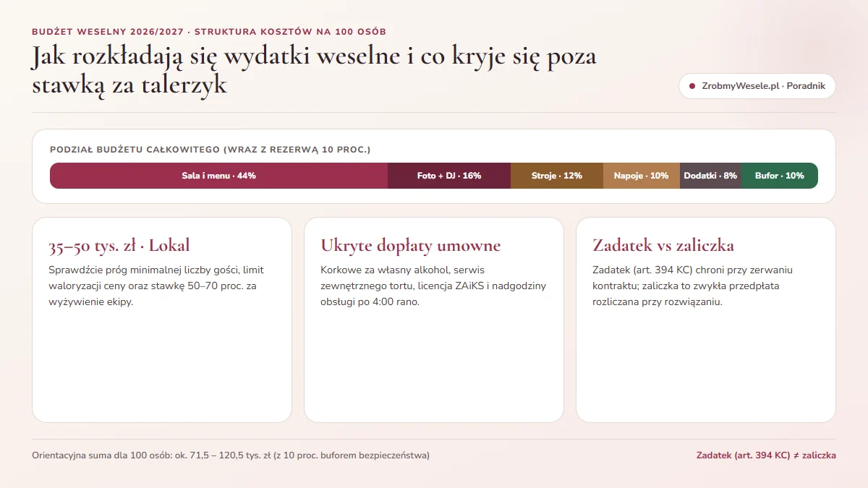Select the 'Stroje · 12%' bar segment
This screenshot has height=488, width=868.
tap(557, 176)
